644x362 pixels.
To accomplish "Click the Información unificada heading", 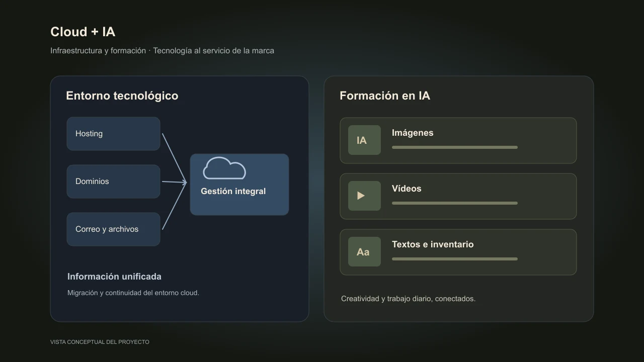I will (x=114, y=277).
